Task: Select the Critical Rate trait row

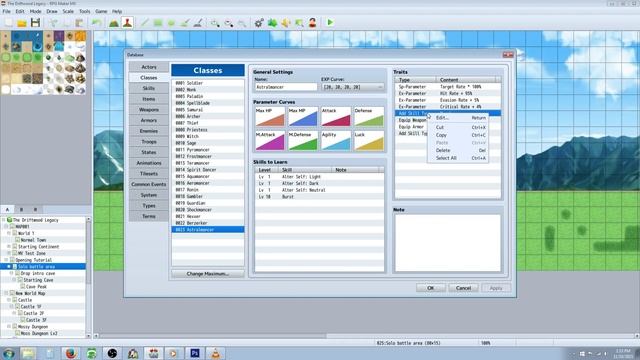Action: 448,107
